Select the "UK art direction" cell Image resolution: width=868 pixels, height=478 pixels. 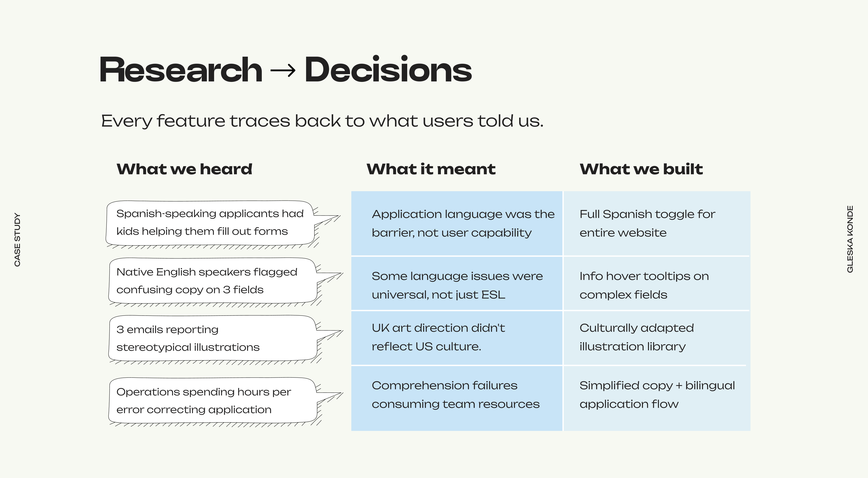[457, 337]
